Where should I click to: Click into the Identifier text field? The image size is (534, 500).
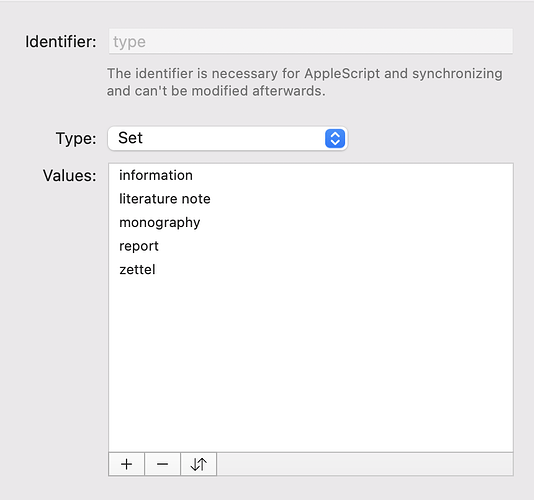click(x=311, y=42)
